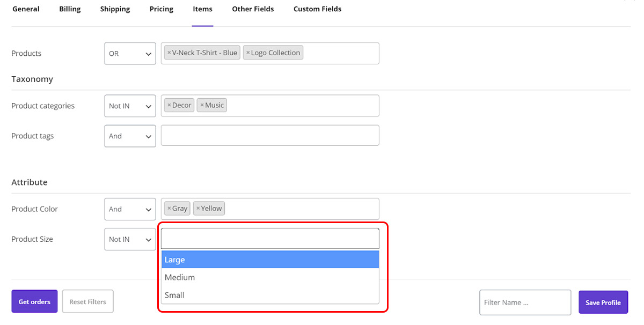Click the empty Product tags input field

pos(270,136)
